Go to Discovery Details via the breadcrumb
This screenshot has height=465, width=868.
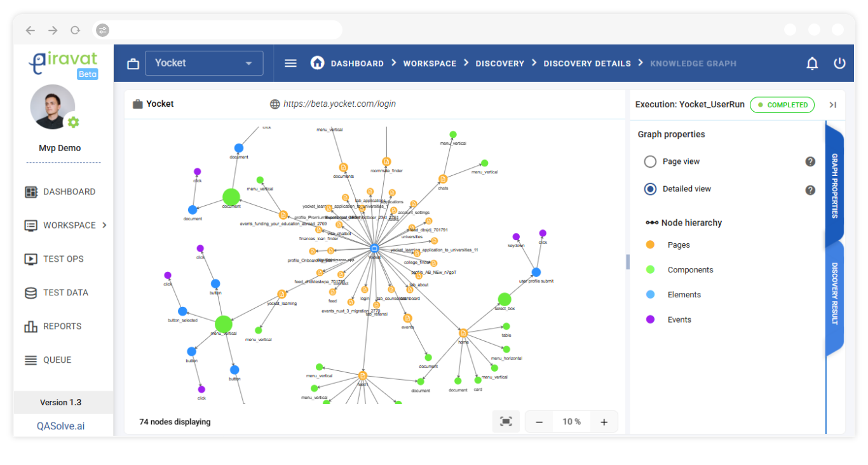(x=587, y=64)
